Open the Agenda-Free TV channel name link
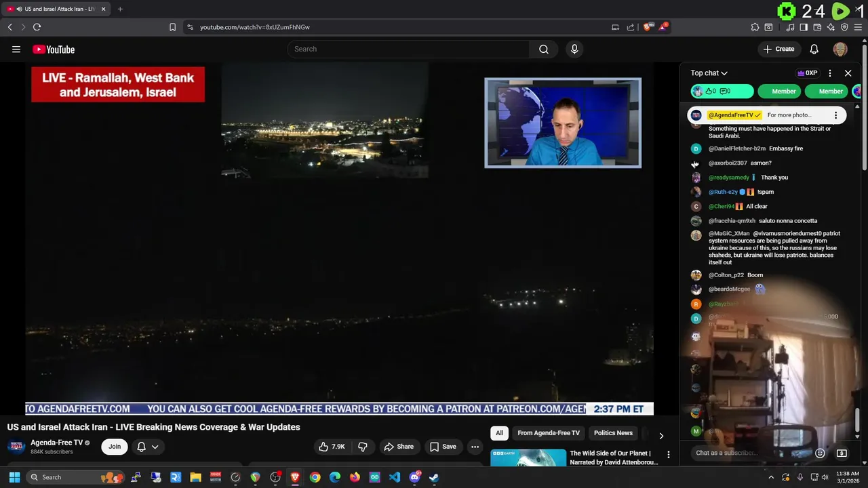868x488 pixels. 56,443
